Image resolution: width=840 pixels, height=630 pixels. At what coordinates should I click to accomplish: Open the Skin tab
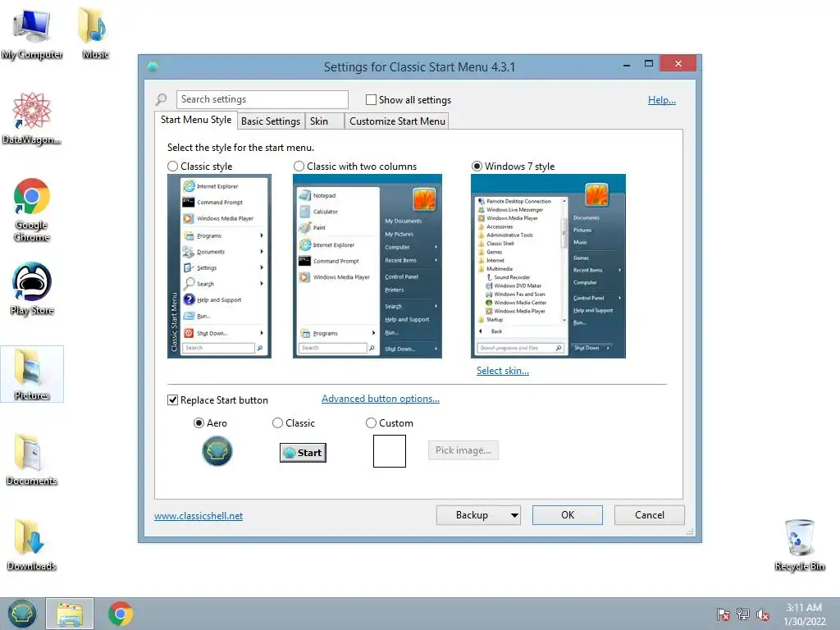tap(323, 121)
